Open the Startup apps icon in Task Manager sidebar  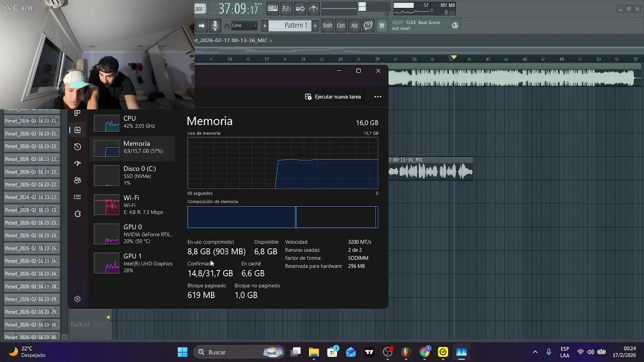(x=77, y=163)
